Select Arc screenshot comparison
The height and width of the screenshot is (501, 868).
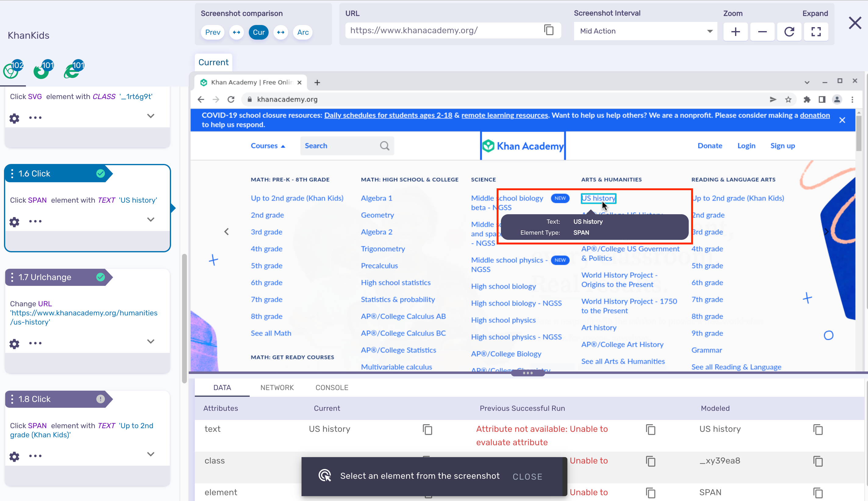coord(303,32)
